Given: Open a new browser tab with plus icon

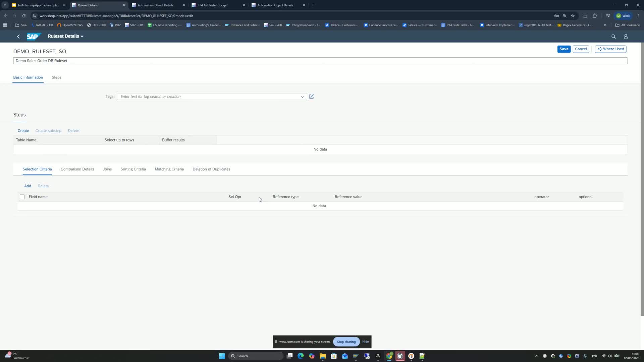Looking at the screenshot, I should [313, 5].
